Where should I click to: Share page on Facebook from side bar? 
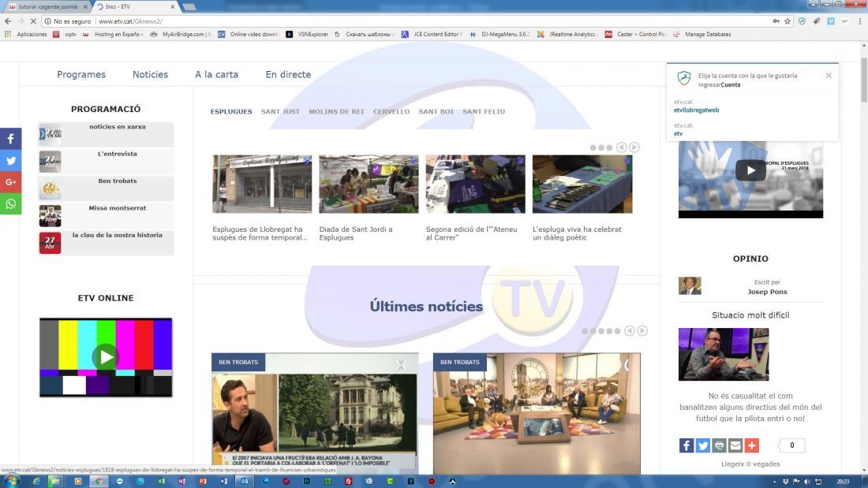[x=10, y=138]
